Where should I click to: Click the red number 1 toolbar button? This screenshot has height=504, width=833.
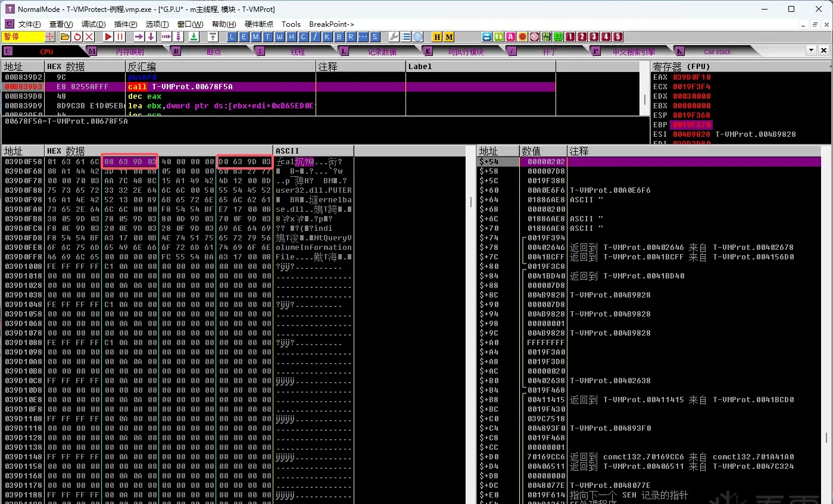tap(570, 37)
